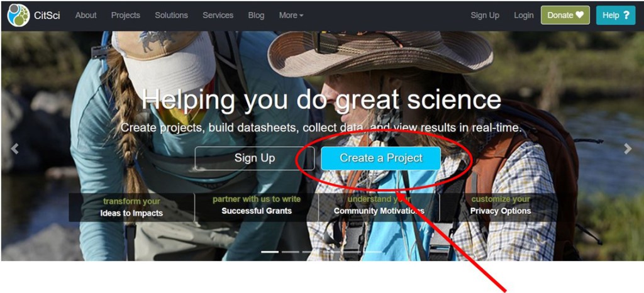This screenshot has width=644, height=293.
Task: Select the second carousel indicator dash
Action: (x=291, y=252)
